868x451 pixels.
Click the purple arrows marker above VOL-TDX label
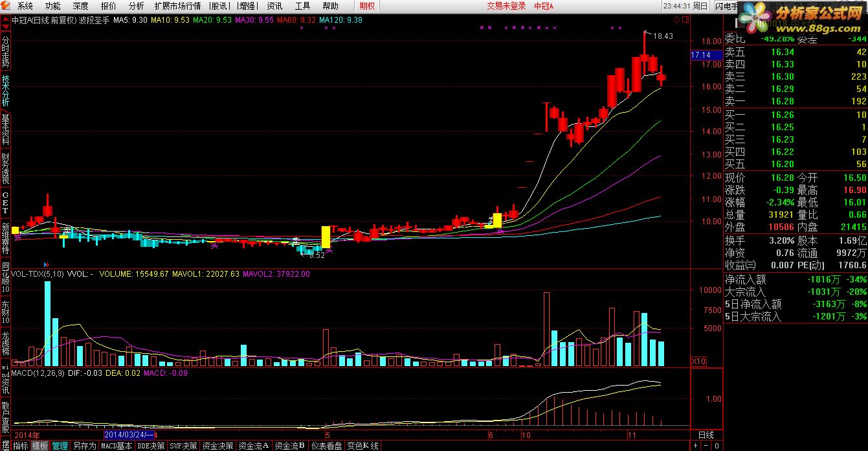click(x=46, y=265)
